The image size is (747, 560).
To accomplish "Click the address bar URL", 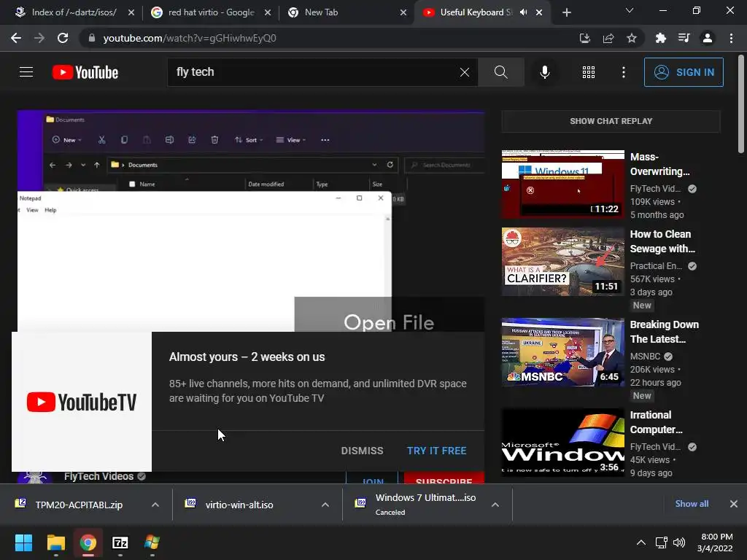I will [190, 38].
